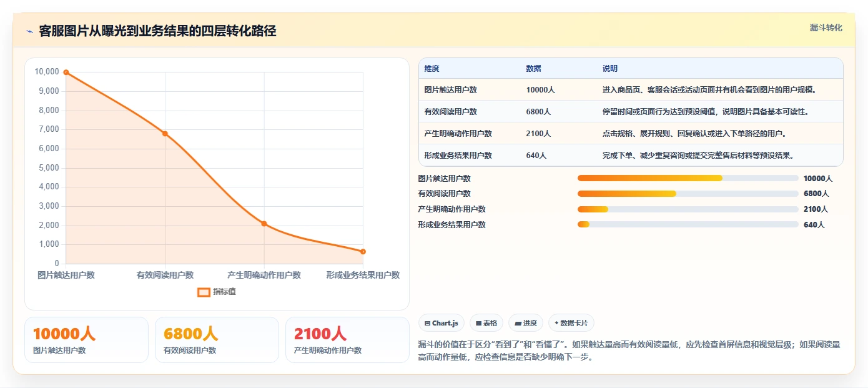The height and width of the screenshot is (388, 868).
Task: Click the 10,000 y-axis label
Action: point(47,72)
